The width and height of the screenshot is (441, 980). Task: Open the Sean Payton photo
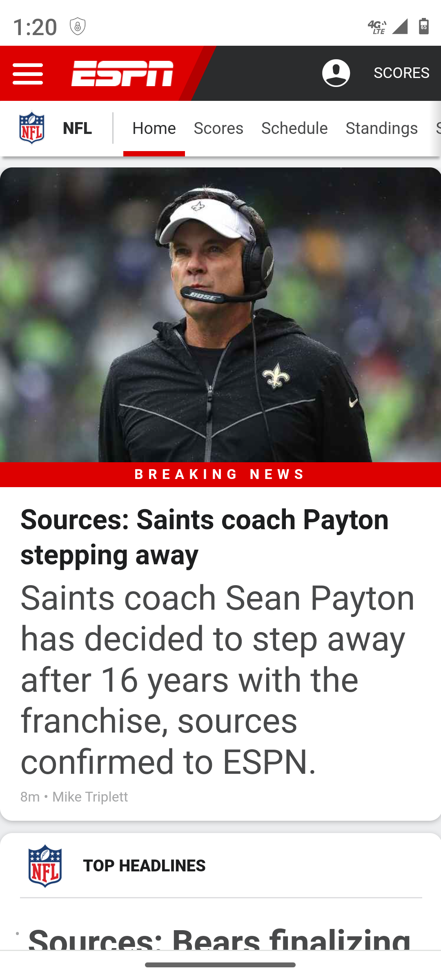tap(220, 315)
